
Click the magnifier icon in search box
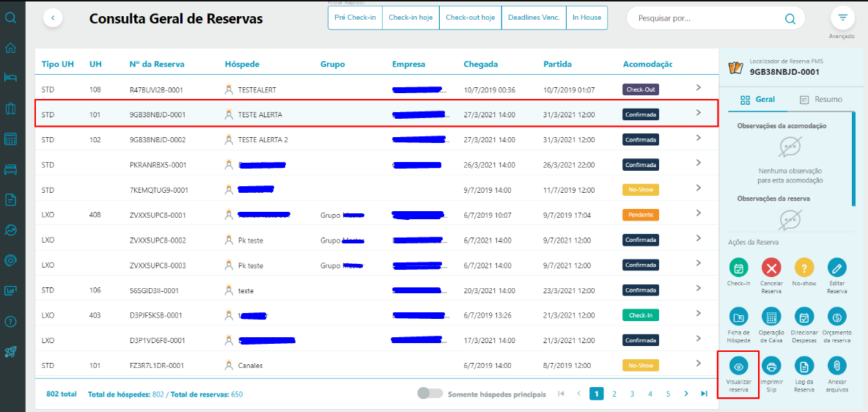click(790, 18)
